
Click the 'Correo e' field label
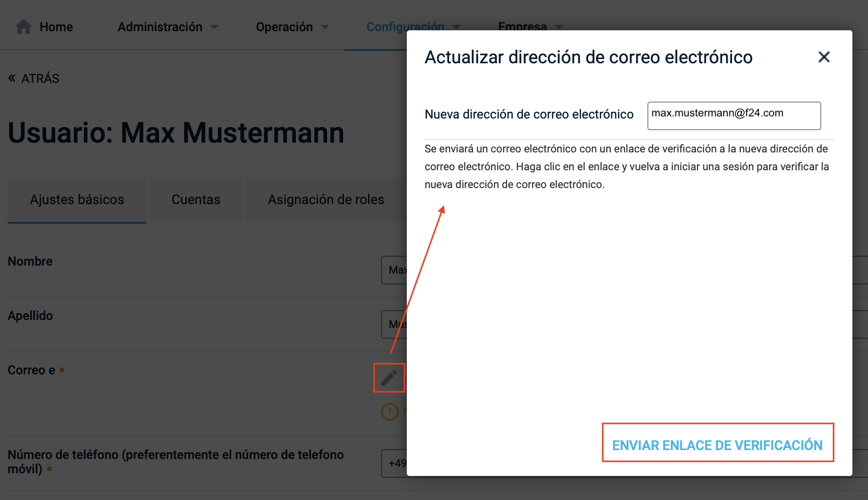point(31,370)
